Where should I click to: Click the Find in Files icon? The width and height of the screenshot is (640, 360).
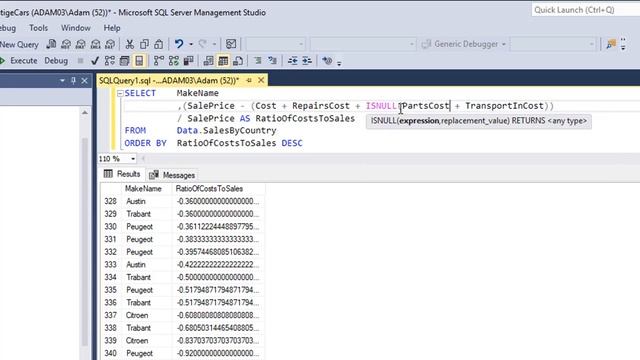pos(611,44)
